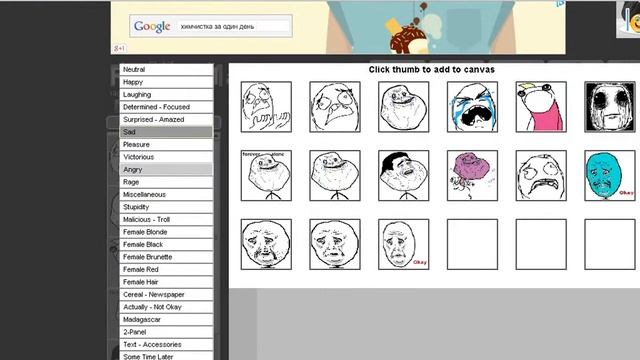This screenshot has width=640, height=360.
Task: Add first okay guy face in third row
Action: tap(266, 244)
